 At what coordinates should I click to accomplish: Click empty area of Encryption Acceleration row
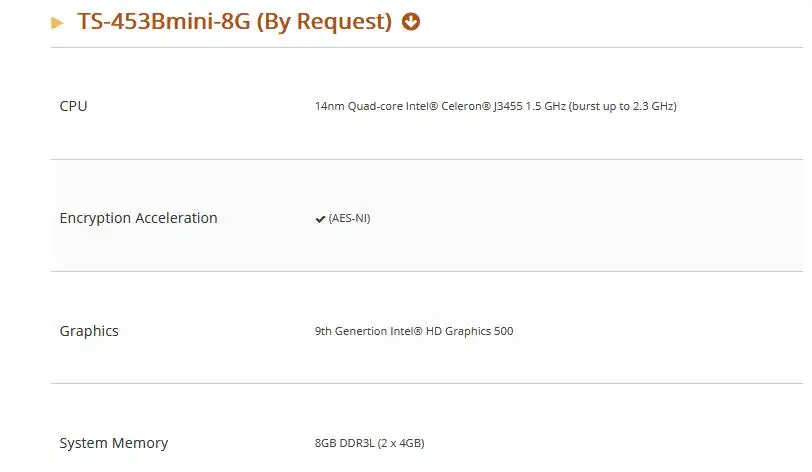570,216
